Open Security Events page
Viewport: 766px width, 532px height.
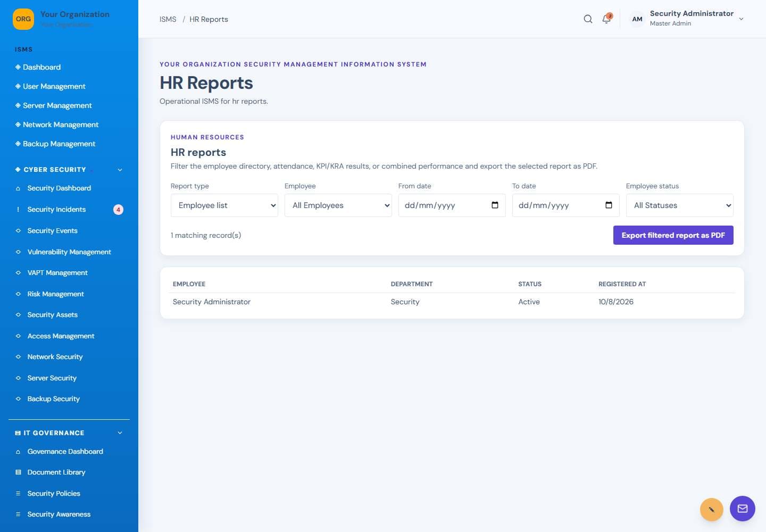click(52, 231)
